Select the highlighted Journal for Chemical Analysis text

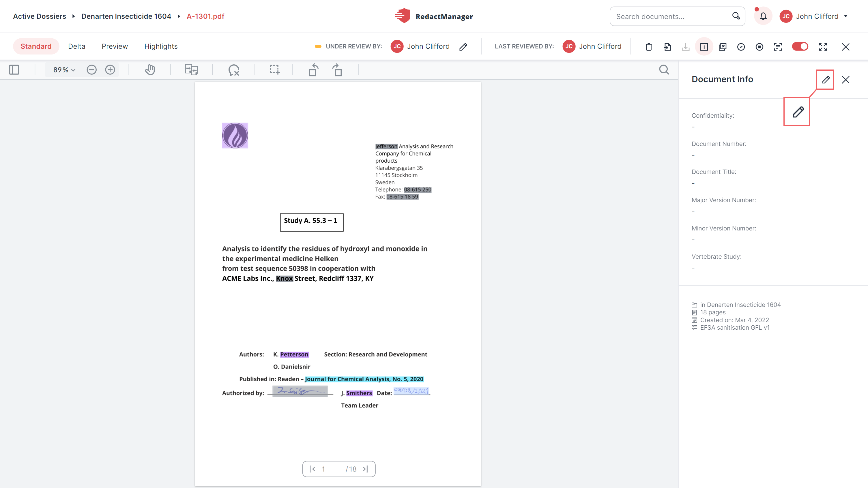pyautogui.click(x=364, y=379)
